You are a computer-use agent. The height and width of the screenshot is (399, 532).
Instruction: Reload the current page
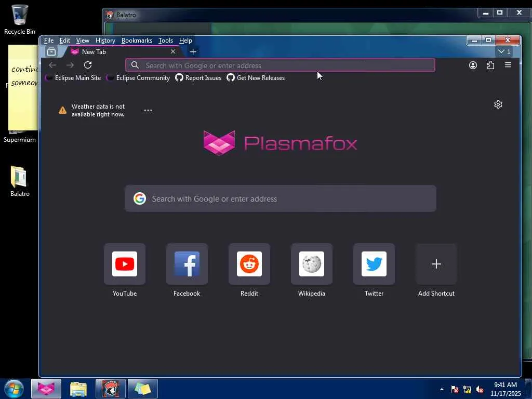tap(88, 65)
